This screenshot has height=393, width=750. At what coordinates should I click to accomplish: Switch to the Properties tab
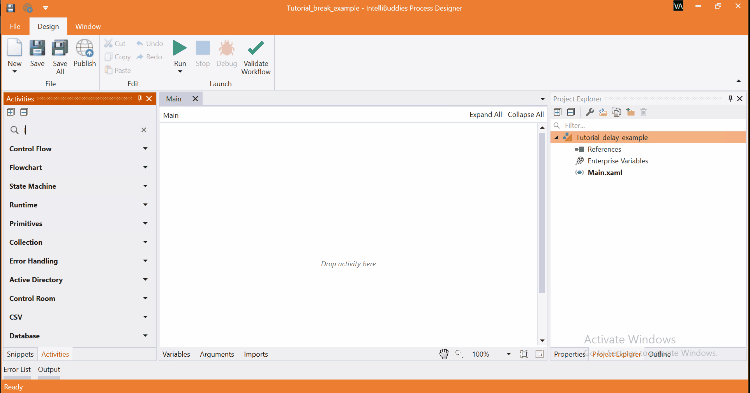pyautogui.click(x=569, y=354)
